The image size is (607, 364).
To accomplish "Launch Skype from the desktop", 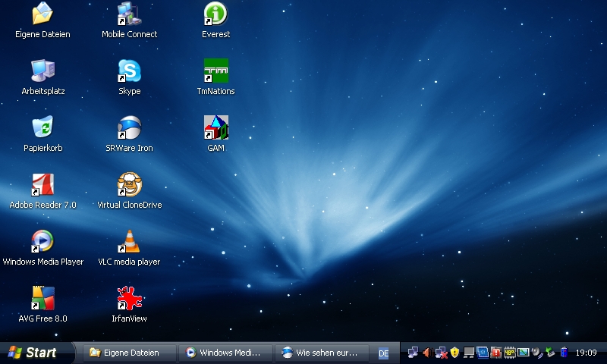I will [x=130, y=71].
